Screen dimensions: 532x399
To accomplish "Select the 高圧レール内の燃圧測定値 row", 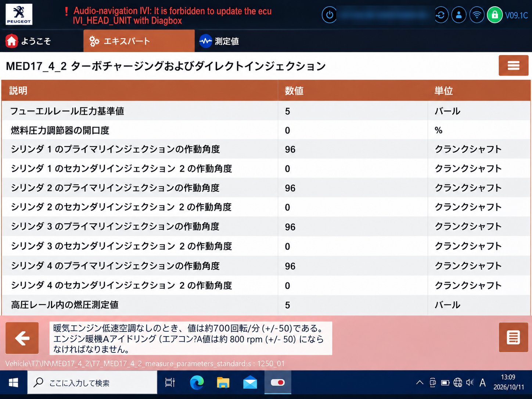I will pos(266,305).
